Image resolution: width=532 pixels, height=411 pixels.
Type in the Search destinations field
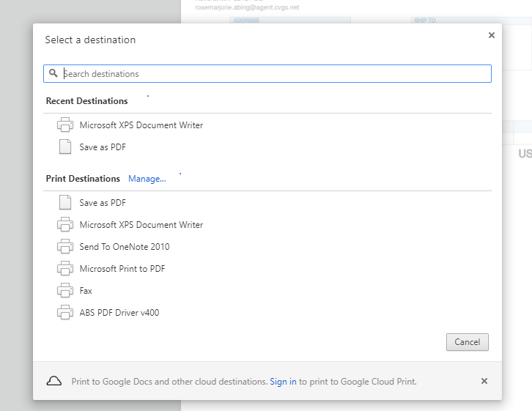[x=275, y=73]
